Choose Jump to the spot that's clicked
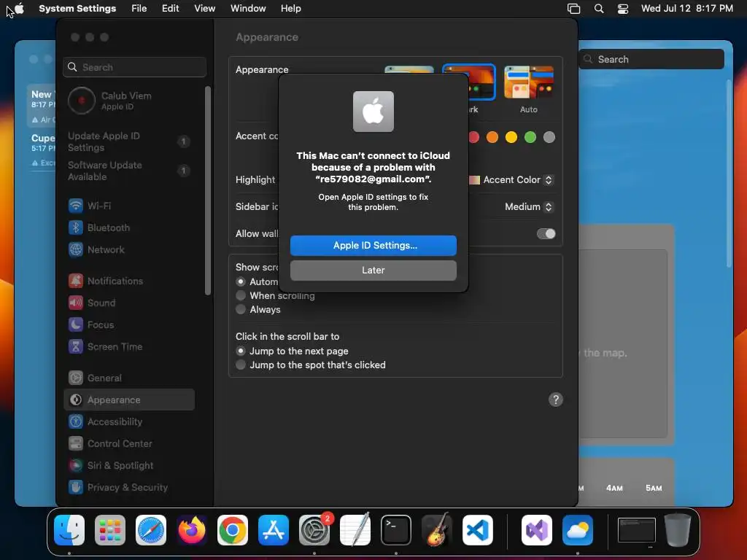 (241, 365)
